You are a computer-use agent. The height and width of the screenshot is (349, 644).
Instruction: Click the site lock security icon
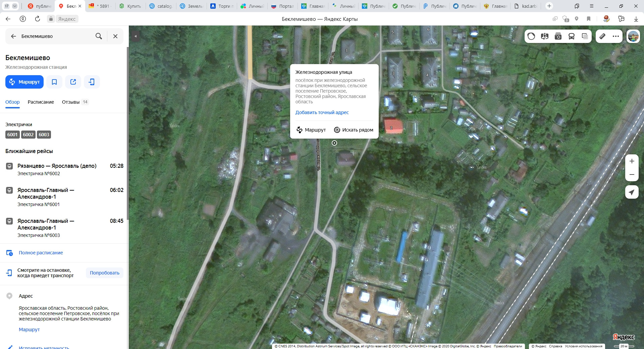[x=51, y=19]
